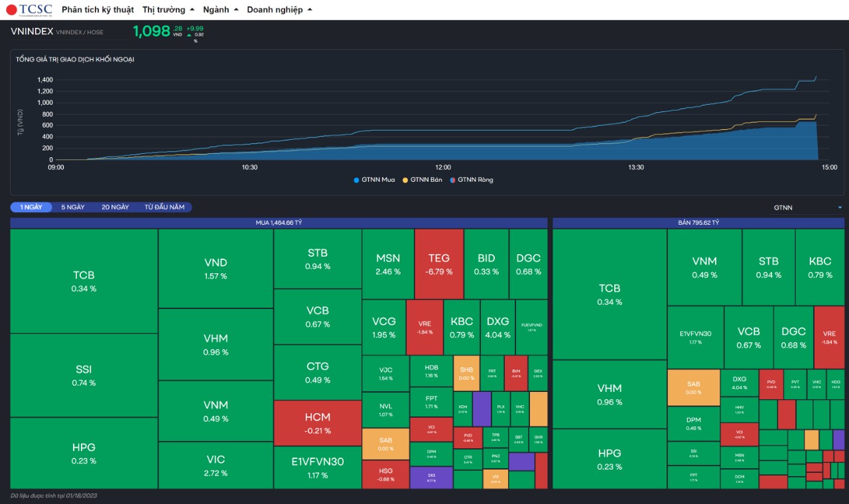Select the purple DIG tile
Image resolution: width=849 pixels, height=504 pixels.
pyautogui.click(x=431, y=477)
